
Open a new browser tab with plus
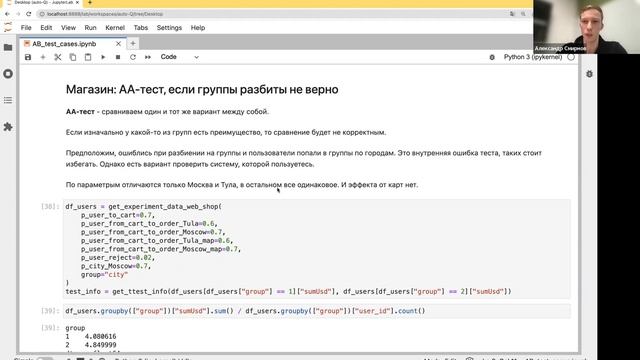[x=90, y=3]
